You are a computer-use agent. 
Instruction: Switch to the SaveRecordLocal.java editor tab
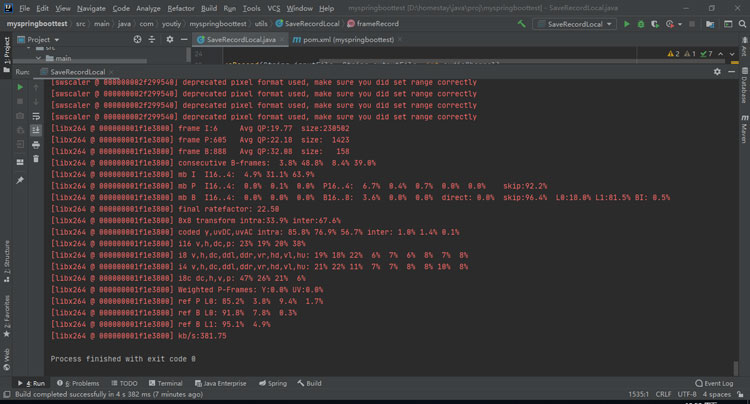point(241,40)
